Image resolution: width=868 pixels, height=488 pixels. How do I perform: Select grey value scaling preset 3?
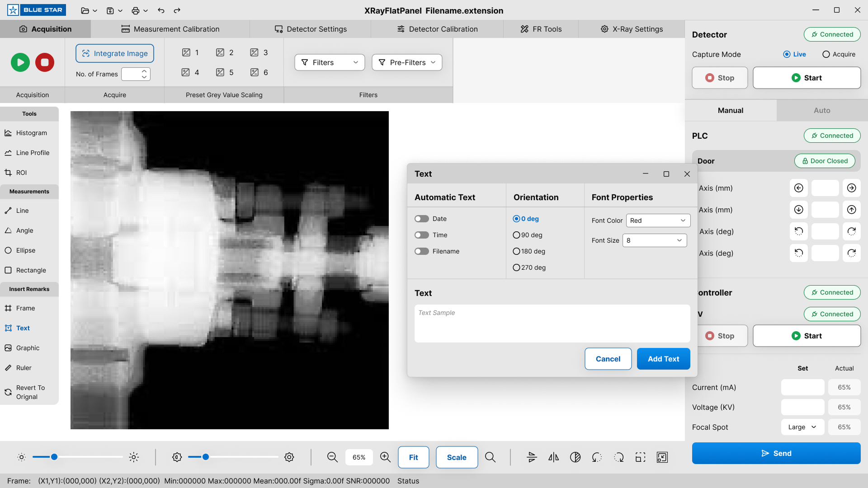[259, 52]
